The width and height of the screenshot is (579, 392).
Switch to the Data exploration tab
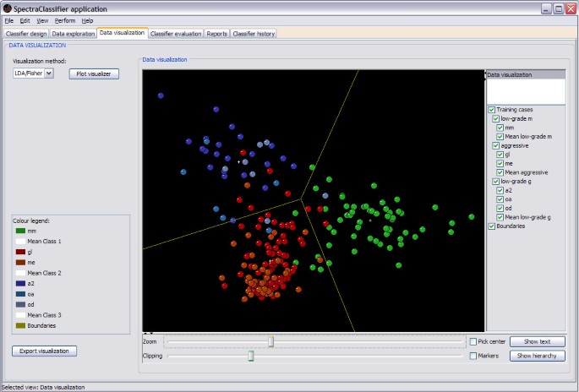pos(74,33)
